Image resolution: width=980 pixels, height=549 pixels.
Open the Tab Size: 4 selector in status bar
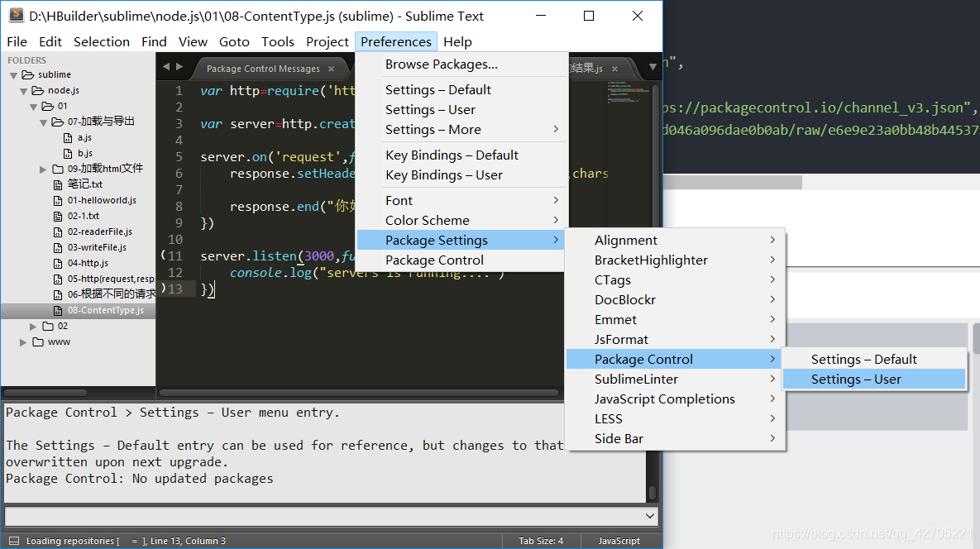540,541
